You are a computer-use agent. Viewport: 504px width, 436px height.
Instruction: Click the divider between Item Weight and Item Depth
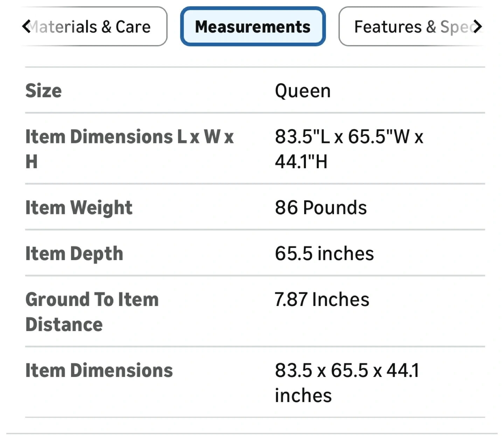coord(255,230)
